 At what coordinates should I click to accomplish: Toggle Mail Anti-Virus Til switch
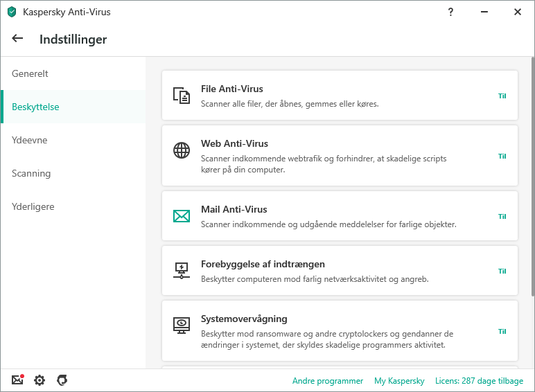pos(502,217)
